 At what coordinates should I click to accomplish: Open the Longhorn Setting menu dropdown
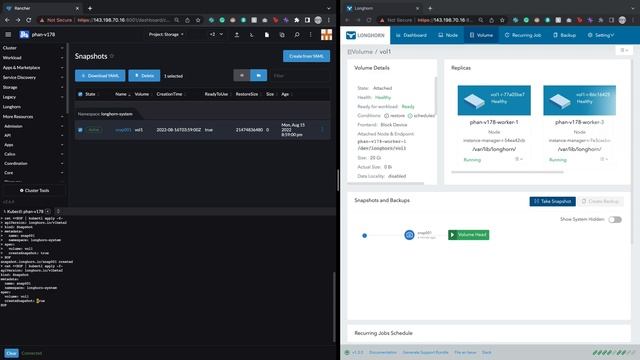[x=601, y=35]
